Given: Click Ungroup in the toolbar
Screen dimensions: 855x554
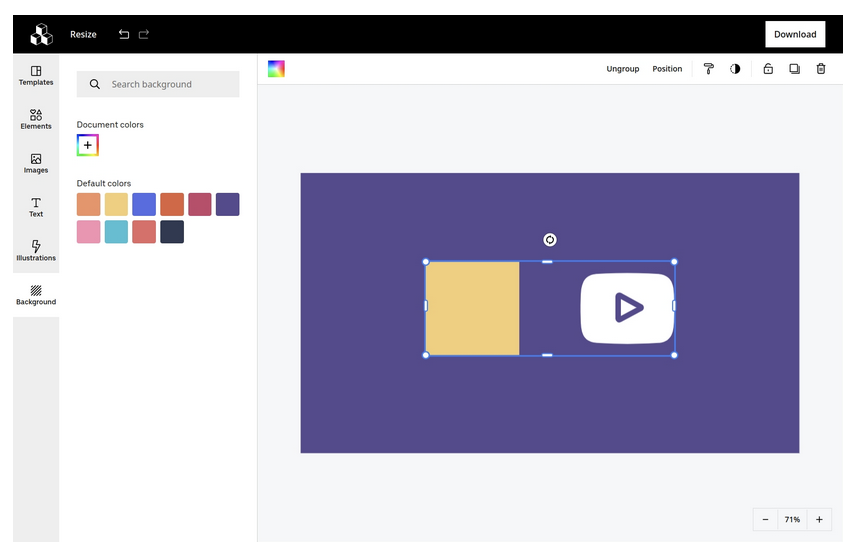Looking at the screenshot, I should [x=623, y=69].
